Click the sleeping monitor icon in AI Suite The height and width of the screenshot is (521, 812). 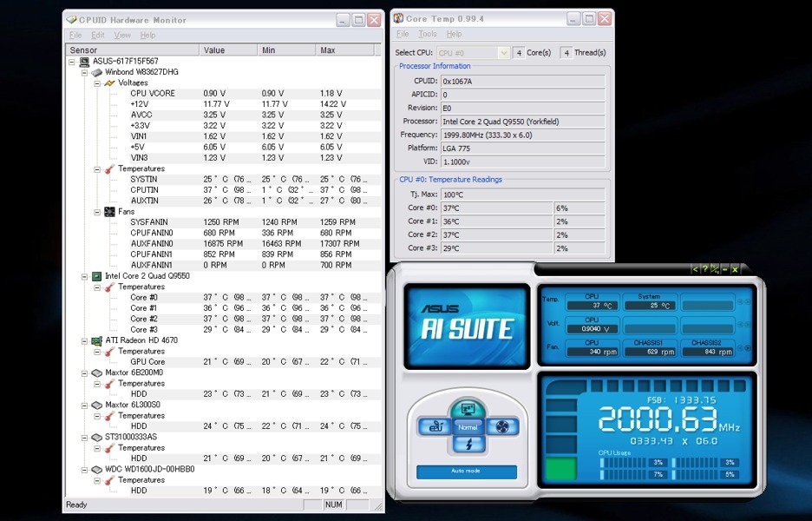pyautogui.click(x=468, y=408)
